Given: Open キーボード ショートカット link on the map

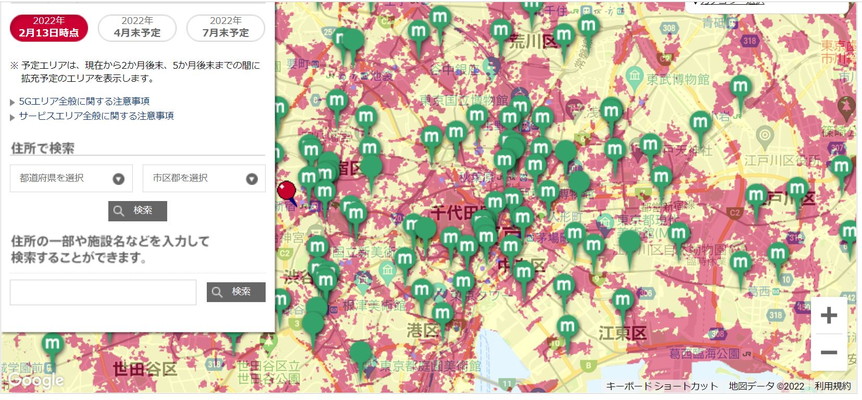Looking at the screenshot, I should [662, 386].
